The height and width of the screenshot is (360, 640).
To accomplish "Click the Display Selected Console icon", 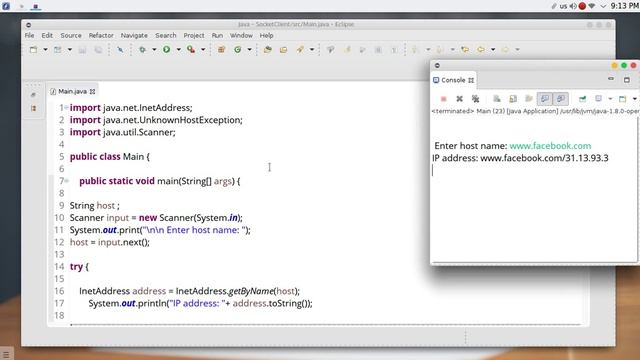I will click(598, 99).
